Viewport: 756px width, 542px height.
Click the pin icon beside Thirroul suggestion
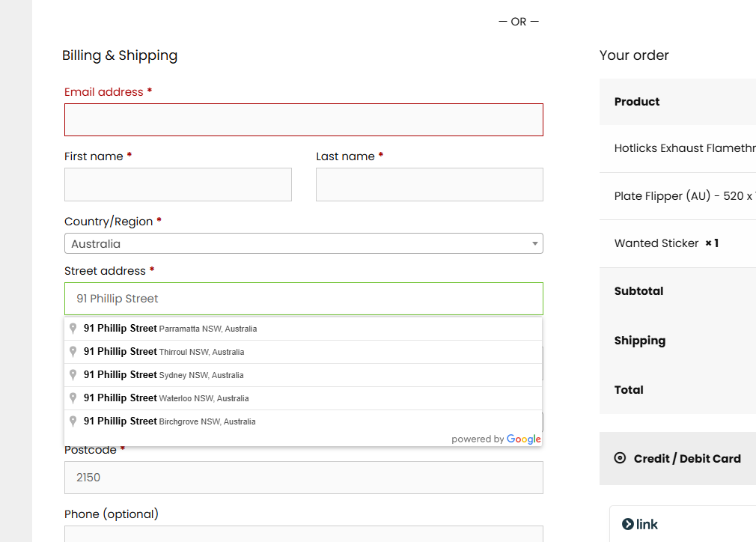tap(73, 352)
